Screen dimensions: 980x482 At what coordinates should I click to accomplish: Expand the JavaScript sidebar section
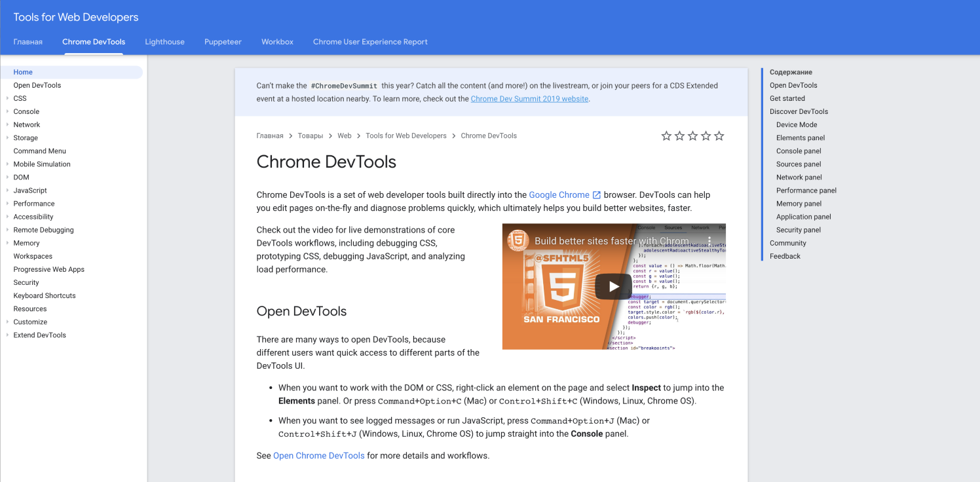[x=7, y=190]
